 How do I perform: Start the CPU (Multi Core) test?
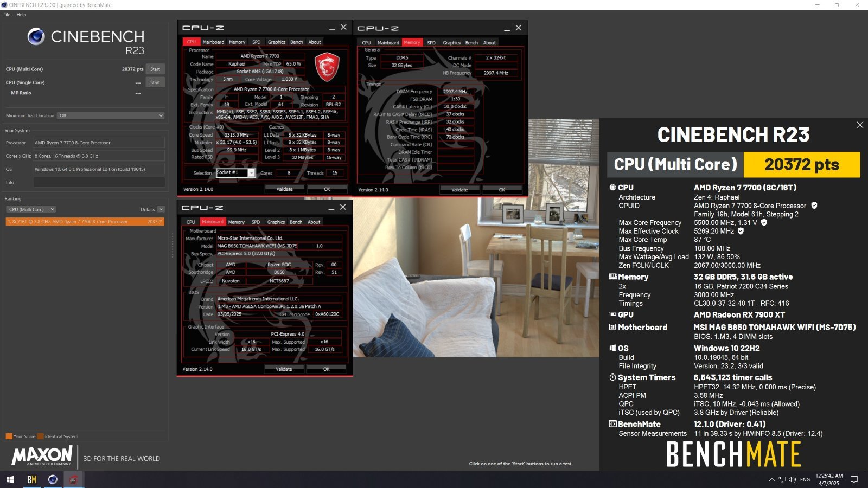155,69
